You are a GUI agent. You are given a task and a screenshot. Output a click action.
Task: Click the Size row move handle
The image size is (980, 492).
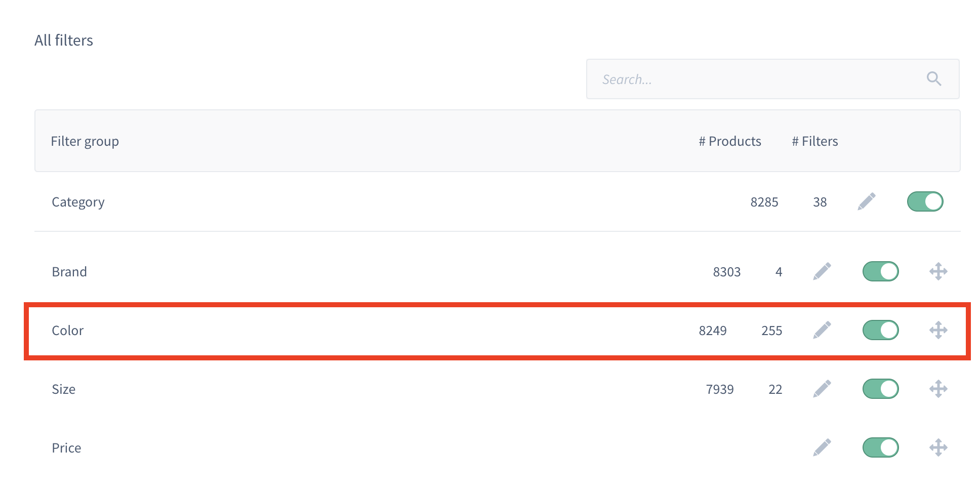click(x=938, y=389)
